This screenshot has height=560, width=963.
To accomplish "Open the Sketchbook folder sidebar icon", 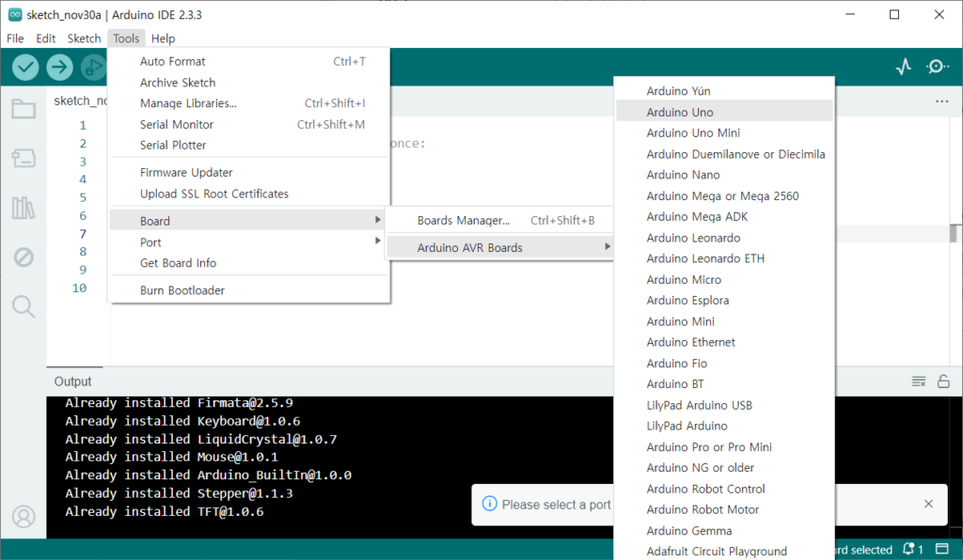I will point(24,109).
